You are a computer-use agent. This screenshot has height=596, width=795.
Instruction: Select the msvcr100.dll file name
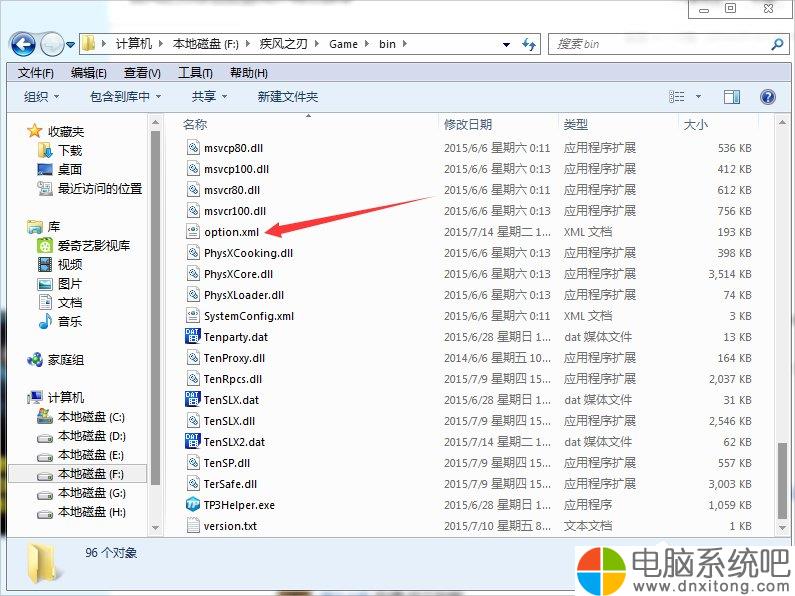[235, 211]
